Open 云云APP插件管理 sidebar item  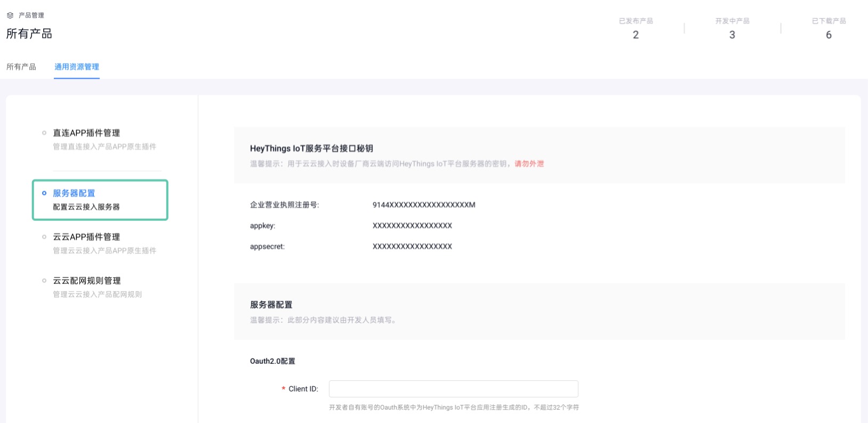(86, 237)
